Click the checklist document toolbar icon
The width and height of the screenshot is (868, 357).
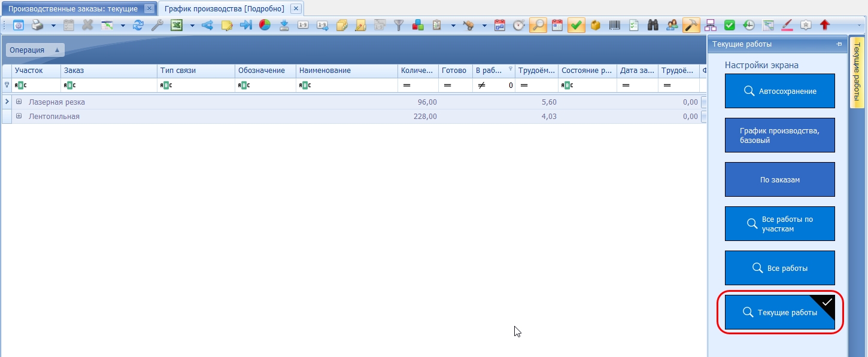click(x=634, y=25)
